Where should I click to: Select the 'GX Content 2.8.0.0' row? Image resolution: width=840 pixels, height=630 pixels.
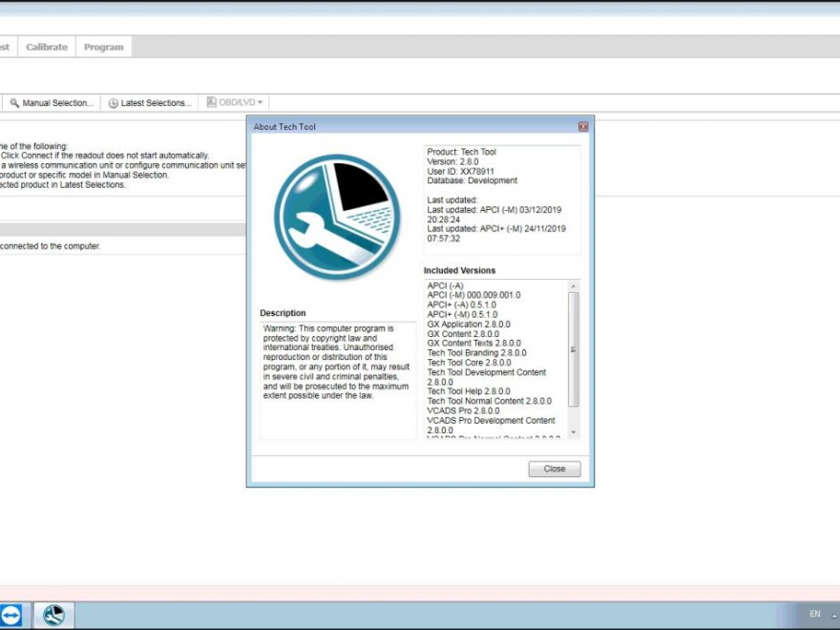(463, 334)
